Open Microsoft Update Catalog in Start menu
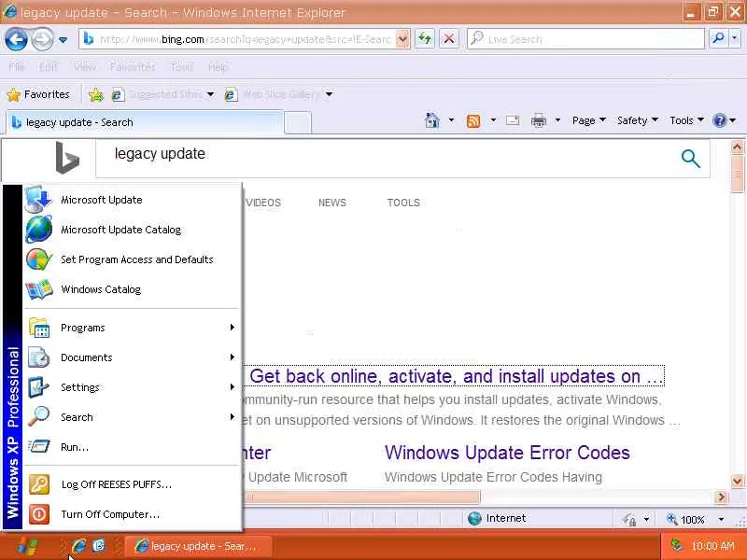The image size is (747, 560). [x=132, y=230]
